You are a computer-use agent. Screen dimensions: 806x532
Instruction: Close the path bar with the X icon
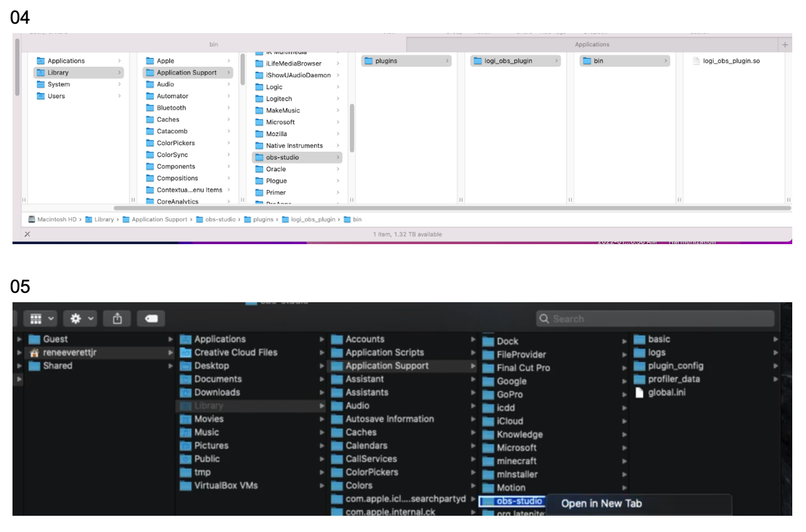(x=27, y=234)
